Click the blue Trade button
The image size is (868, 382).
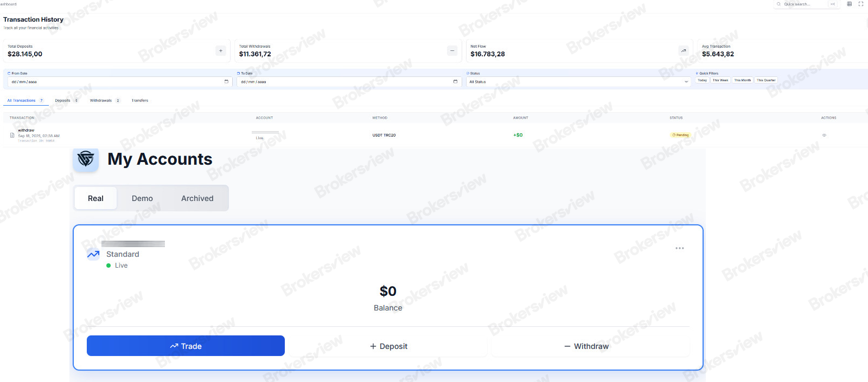[x=186, y=346]
